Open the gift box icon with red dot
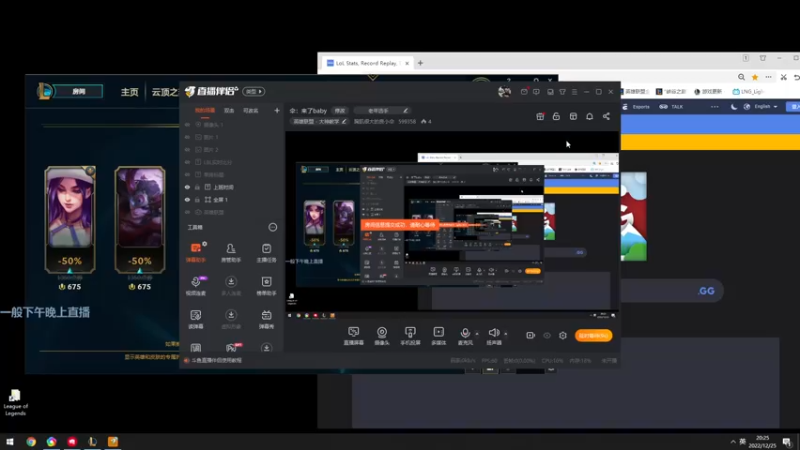This screenshot has height=450, width=800. (540, 116)
